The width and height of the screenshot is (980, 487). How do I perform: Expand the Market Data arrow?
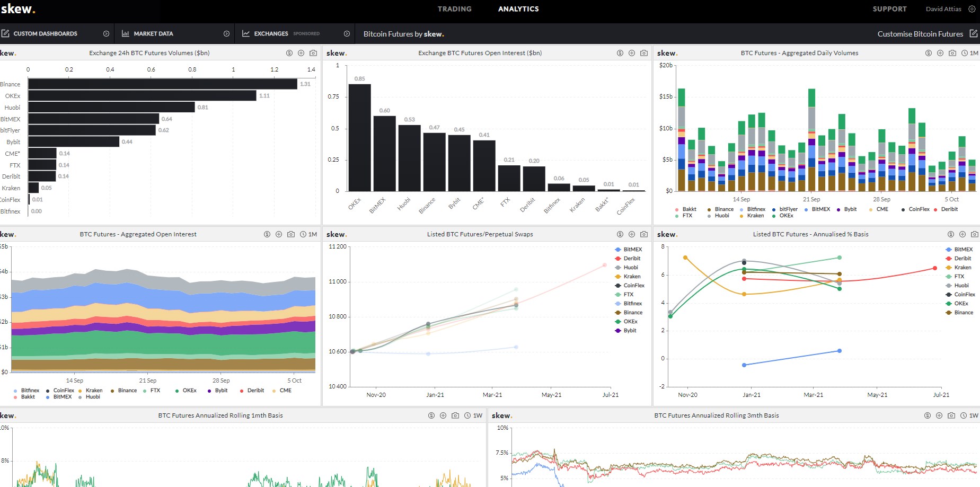click(226, 33)
